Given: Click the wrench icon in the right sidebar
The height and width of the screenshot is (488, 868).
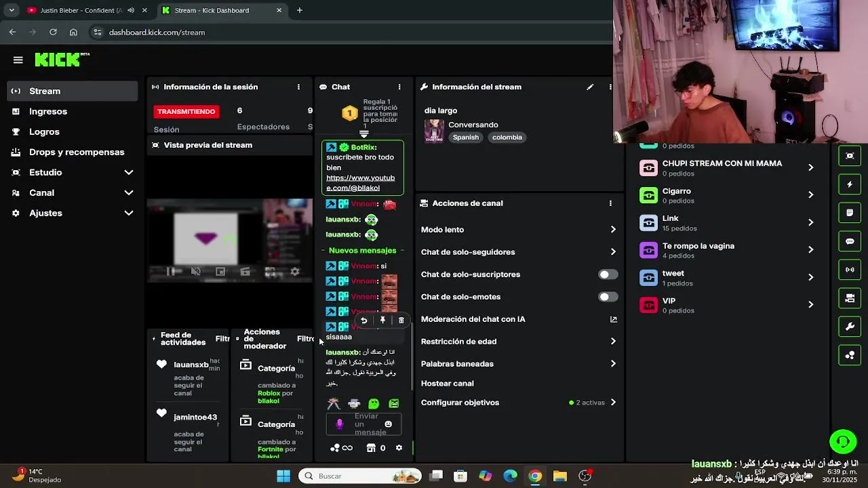Looking at the screenshot, I should click(850, 327).
